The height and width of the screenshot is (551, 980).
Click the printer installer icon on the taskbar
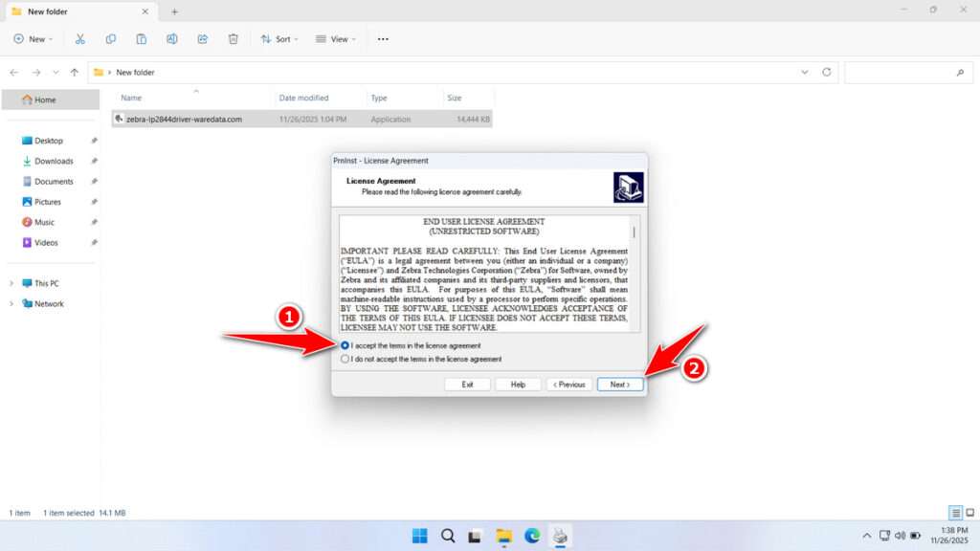click(562, 536)
